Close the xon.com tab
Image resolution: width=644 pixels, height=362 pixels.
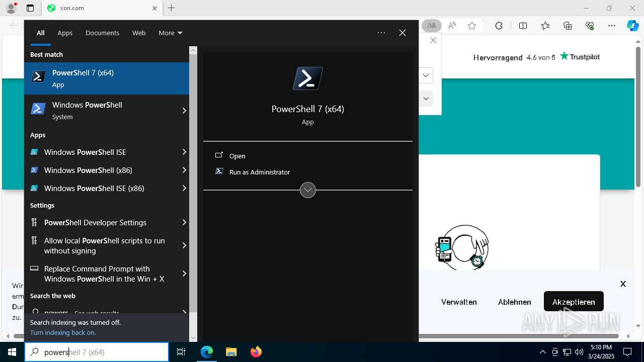[x=154, y=8]
